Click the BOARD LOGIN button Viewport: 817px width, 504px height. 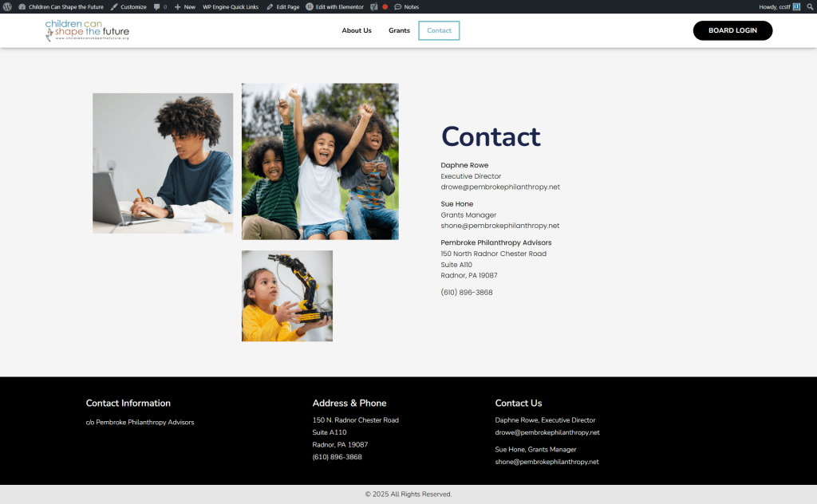point(732,30)
